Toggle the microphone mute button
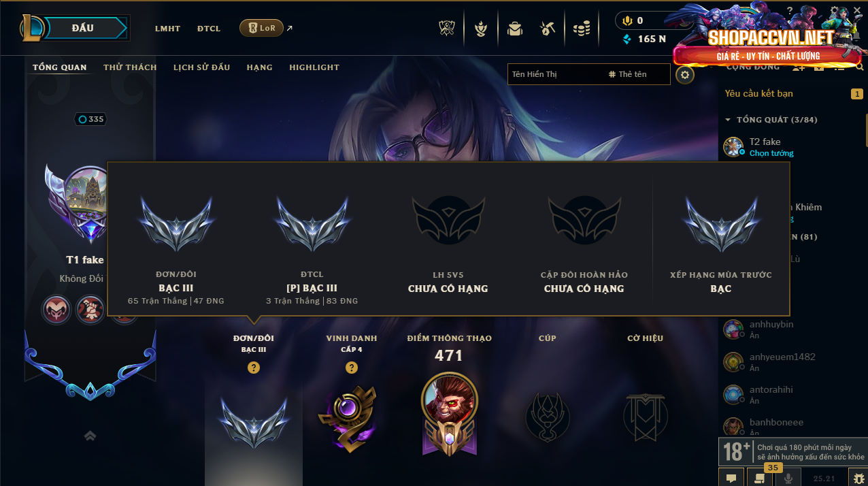Viewport: 868px width, 486px height. click(x=788, y=479)
